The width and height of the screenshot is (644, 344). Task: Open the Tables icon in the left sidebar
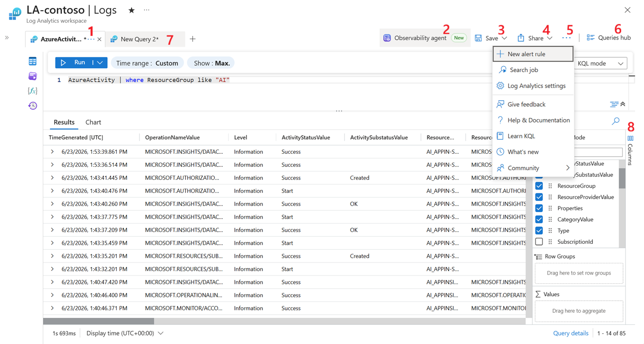pyautogui.click(x=32, y=61)
